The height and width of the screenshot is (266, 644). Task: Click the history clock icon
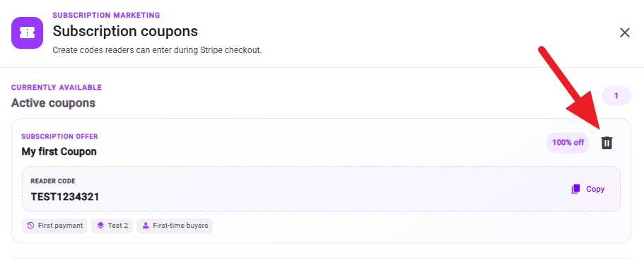pos(30,226)
